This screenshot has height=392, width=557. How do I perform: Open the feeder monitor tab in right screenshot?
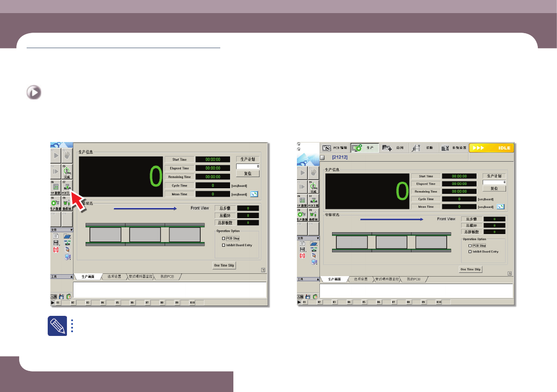(387, 279)
